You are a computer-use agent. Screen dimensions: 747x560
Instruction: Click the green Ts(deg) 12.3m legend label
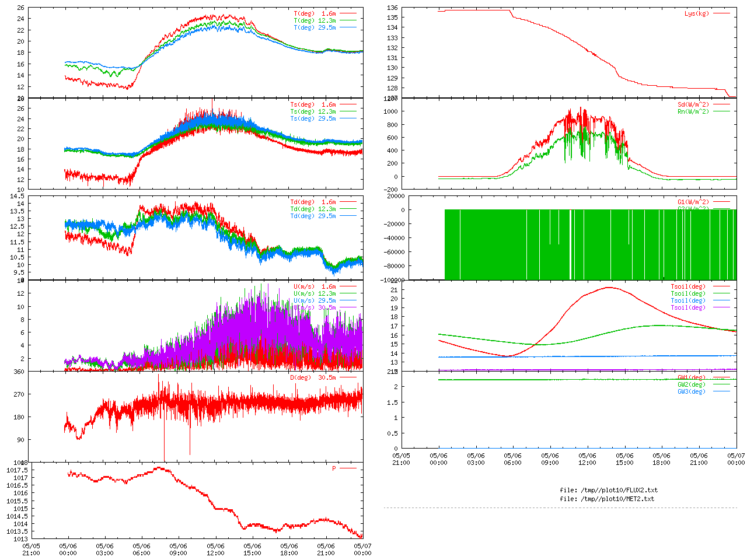[x=313, y=111]
